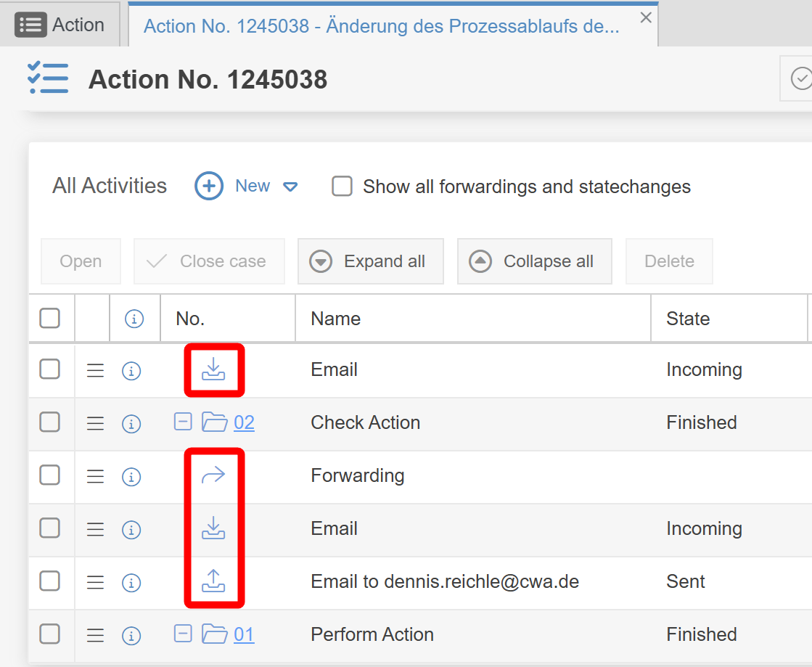Open activity link 02
The height and width of the screenshot is (667, 812).
tap(245, 423)
